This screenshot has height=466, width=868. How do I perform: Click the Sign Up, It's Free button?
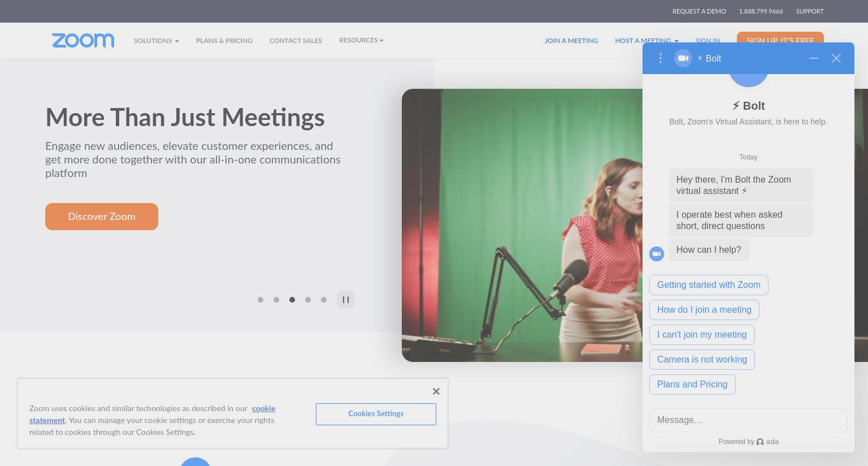780,38
